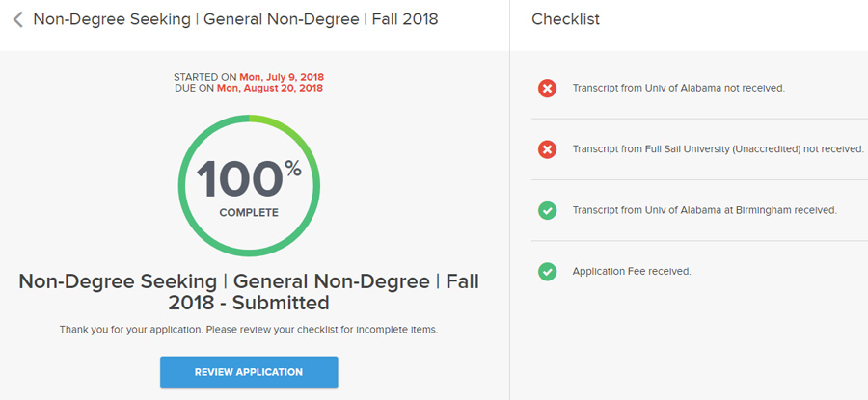The width and height of the screenshot is (868, 400).
Task: Click the large Fall 2018 - Submitted heading
Action: coord(248,292)
